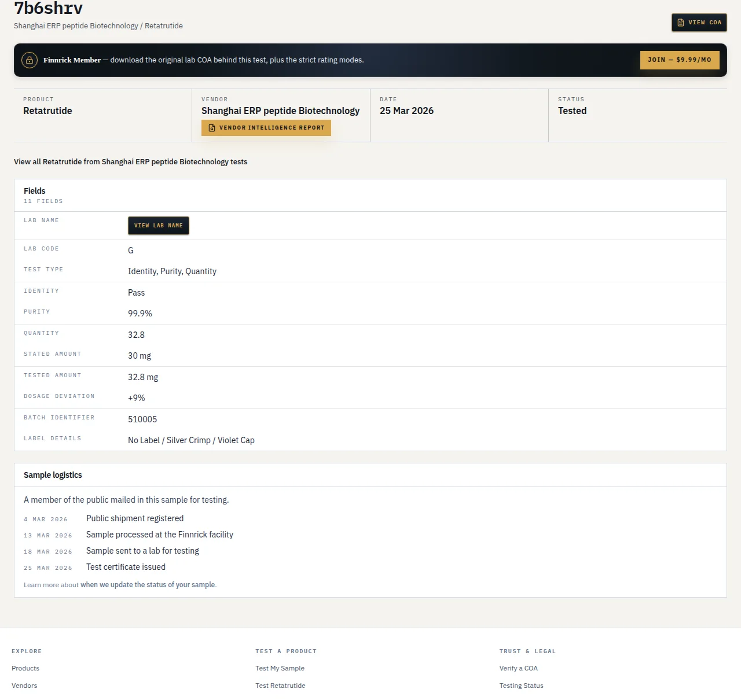This screenshot has height=700, width=741.
Task: Open Testing Status footer link
Action: click(x=522, y=686)
